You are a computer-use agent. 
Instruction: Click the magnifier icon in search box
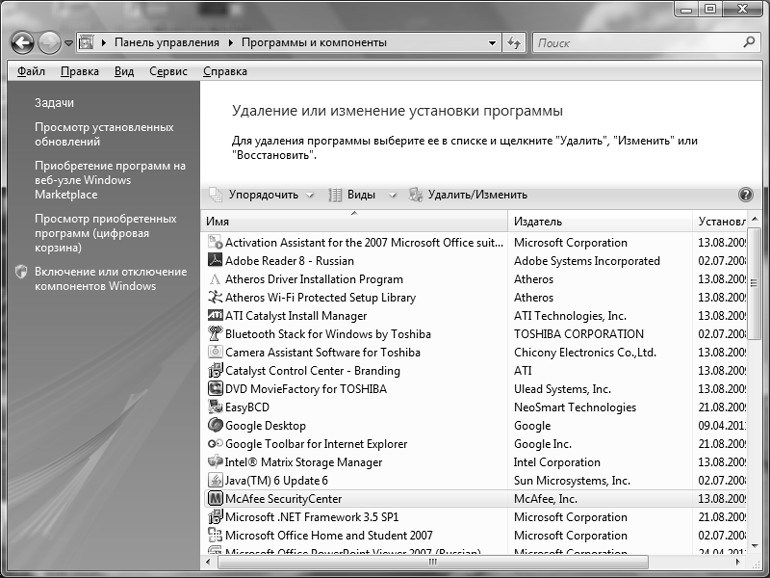749,43
